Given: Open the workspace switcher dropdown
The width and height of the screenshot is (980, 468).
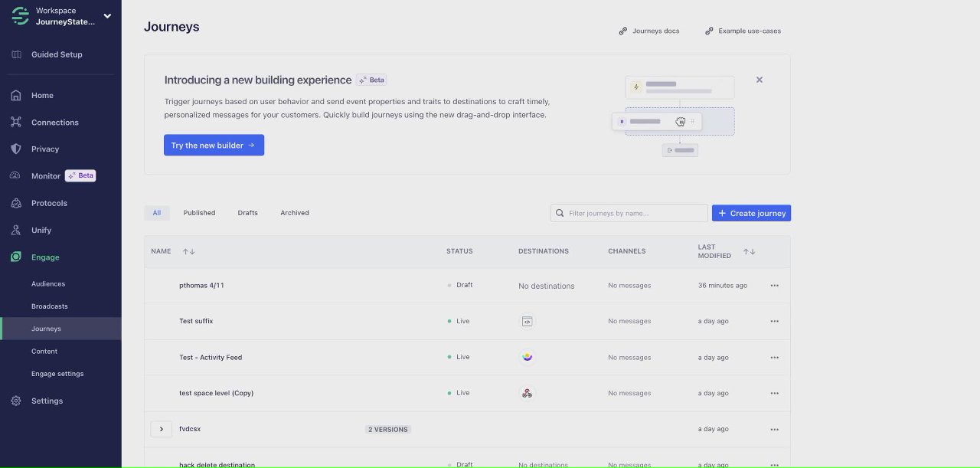Looking at the screenshot, I should 107,16.
